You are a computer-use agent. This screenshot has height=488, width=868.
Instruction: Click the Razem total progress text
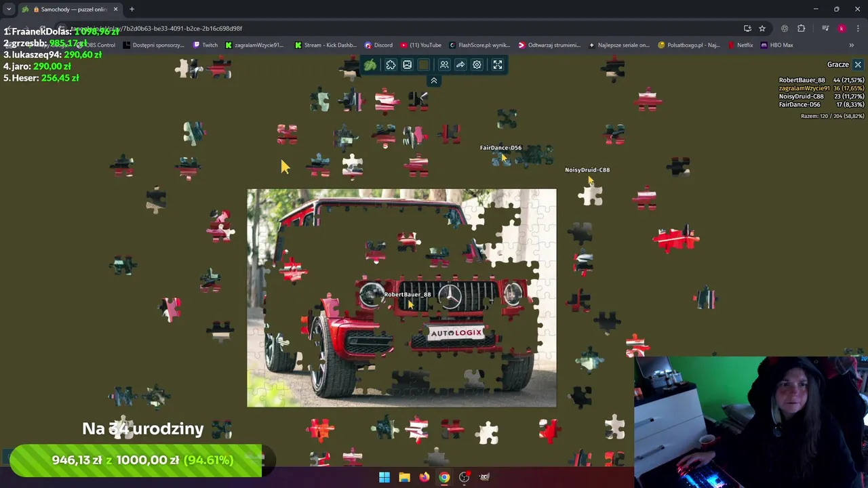(832, 116)
